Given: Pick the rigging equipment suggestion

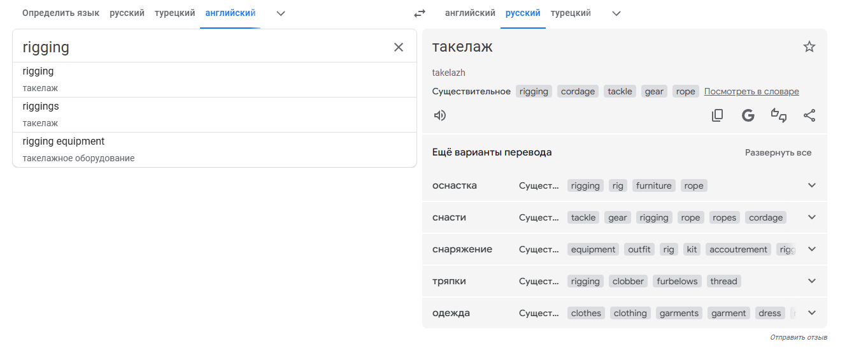Looking at the screenshot, I should click(x=64, y=141).
